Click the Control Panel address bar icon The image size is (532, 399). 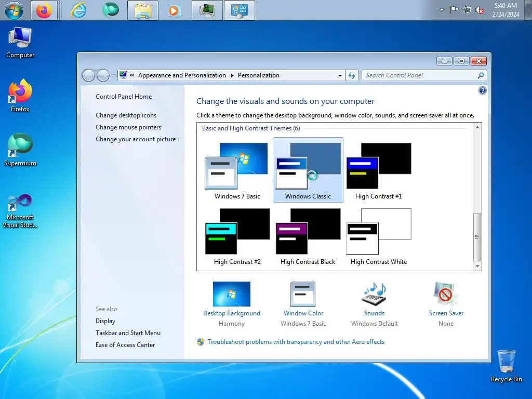(x=123, y=75)
